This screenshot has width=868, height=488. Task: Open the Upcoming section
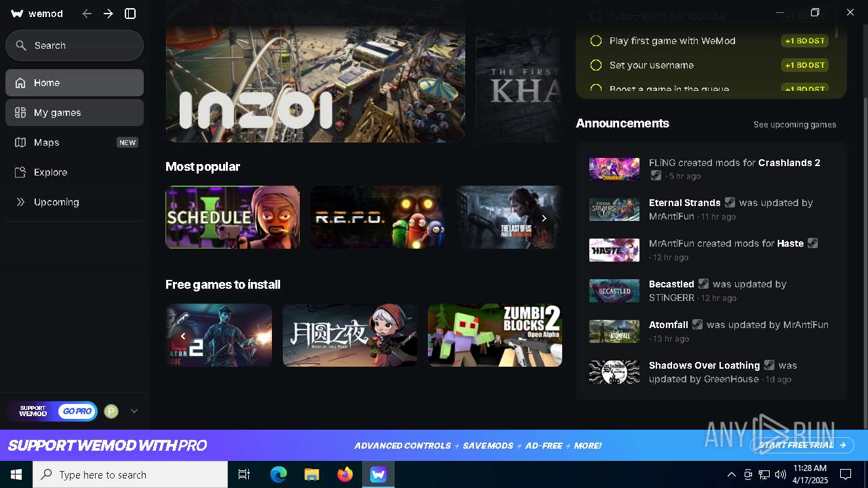point(75,202)
